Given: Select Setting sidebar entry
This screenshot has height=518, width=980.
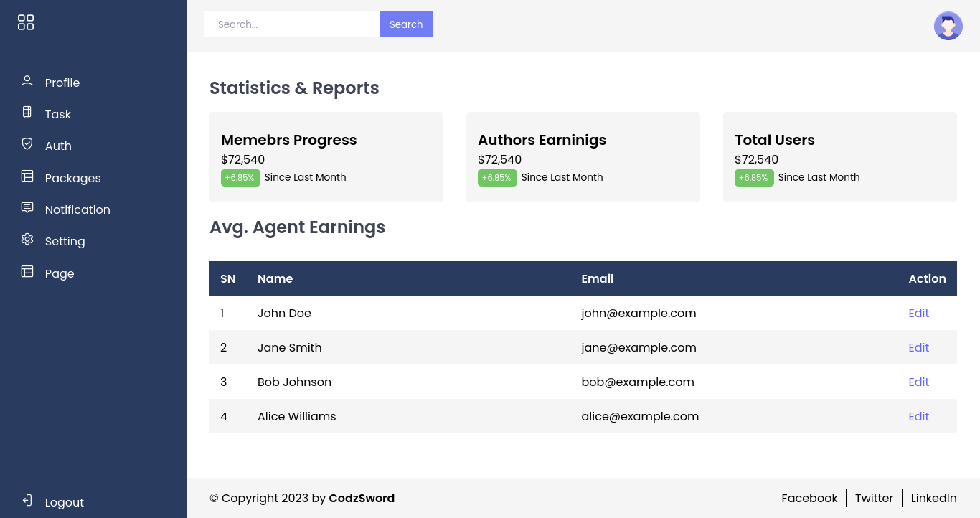Looking at the screenshot, I should point(65,241).
